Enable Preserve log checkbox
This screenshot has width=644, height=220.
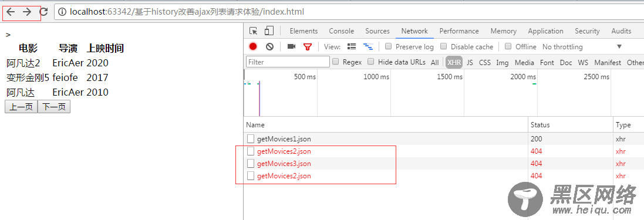(388, 46)
